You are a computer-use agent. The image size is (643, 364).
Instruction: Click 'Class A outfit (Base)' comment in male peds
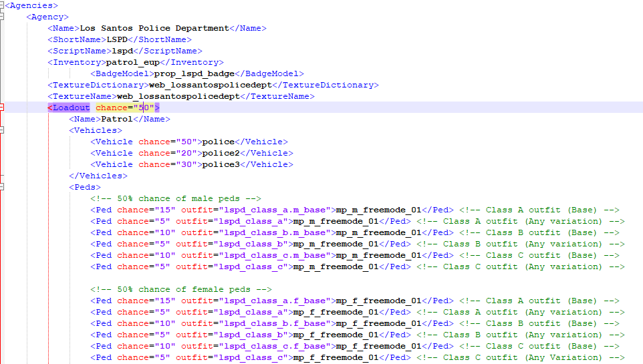539,210
